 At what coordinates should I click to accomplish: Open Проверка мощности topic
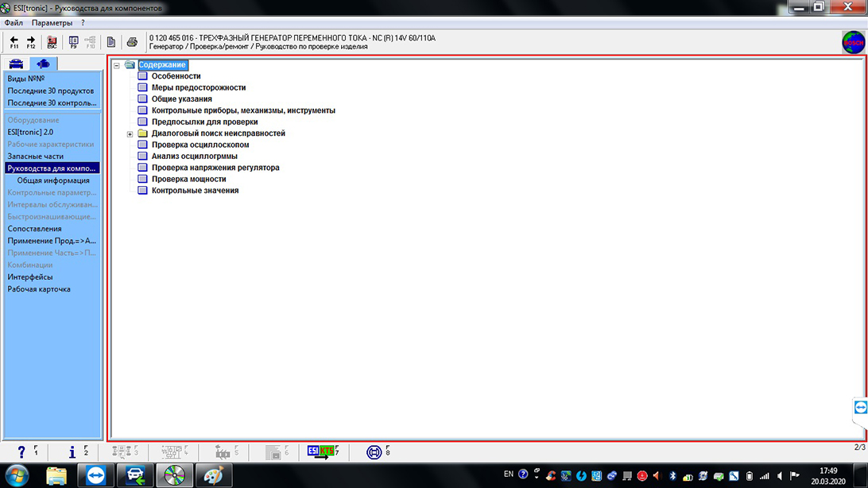pyautogui.click(x=188, y=179)
